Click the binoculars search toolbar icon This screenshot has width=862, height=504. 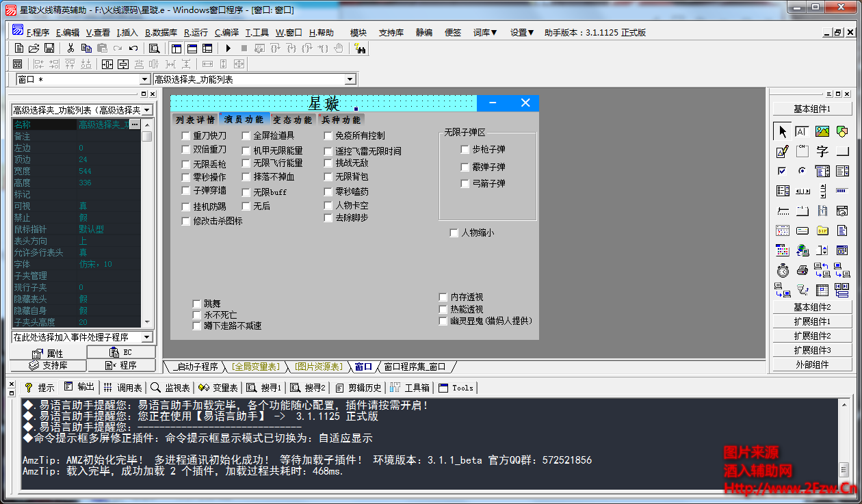[x=360, y=49]
